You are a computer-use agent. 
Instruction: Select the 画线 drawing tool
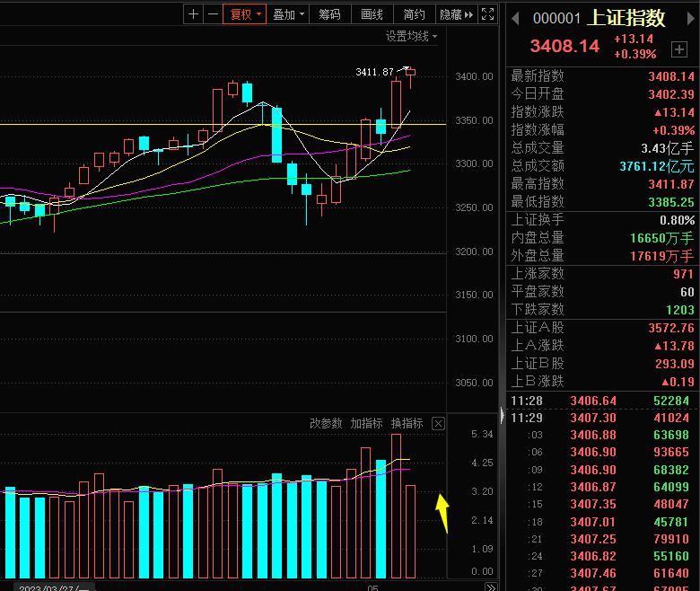[x=372, y=14]
